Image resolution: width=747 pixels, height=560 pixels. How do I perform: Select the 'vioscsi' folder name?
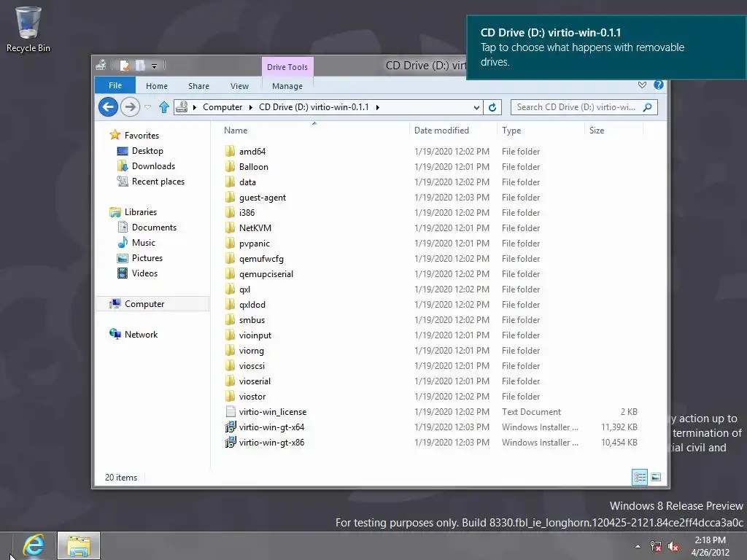point(252,366)
